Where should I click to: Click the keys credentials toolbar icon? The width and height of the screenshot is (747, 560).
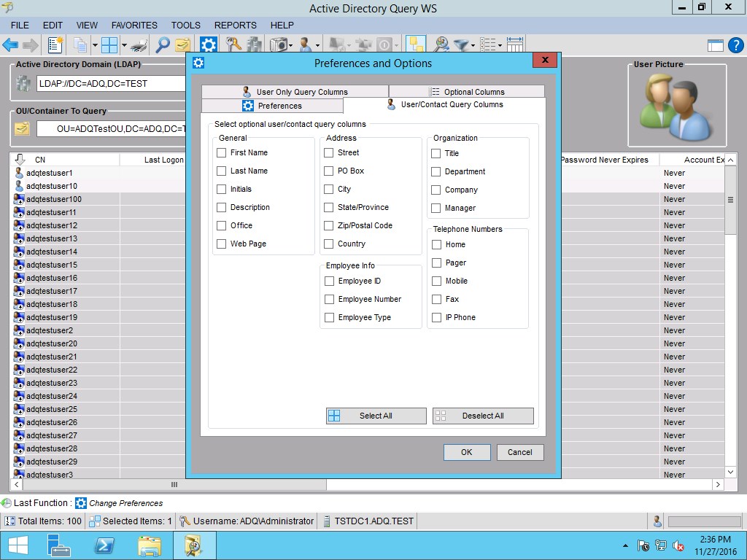tap(233, 44)
